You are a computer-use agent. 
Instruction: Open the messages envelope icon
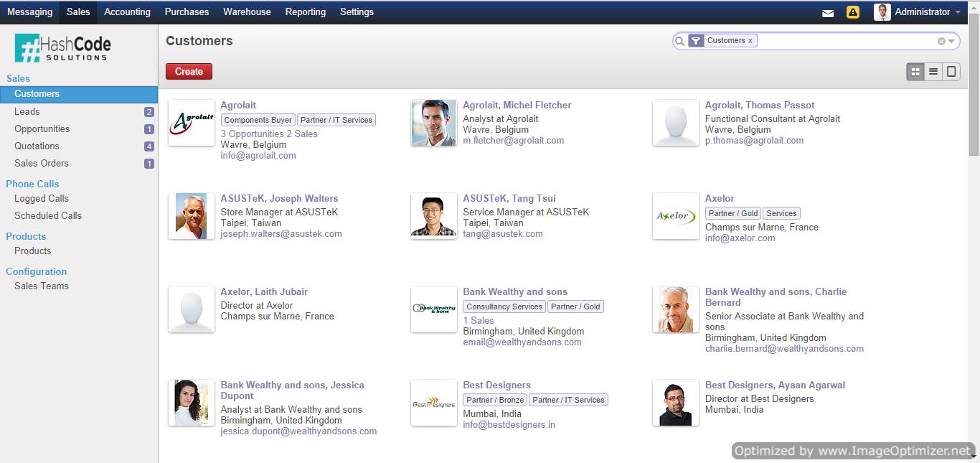coord(828,13)
